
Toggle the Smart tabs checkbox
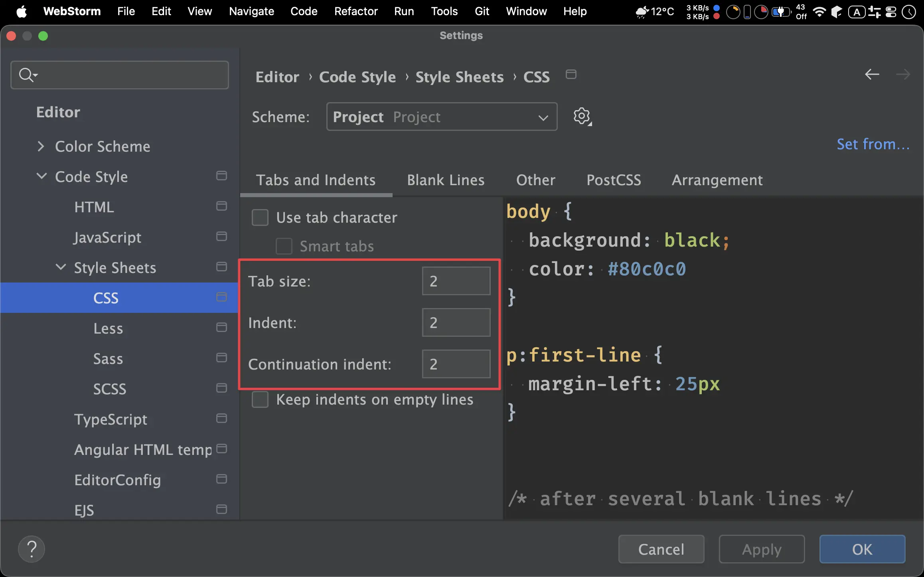tap(284, 246)
